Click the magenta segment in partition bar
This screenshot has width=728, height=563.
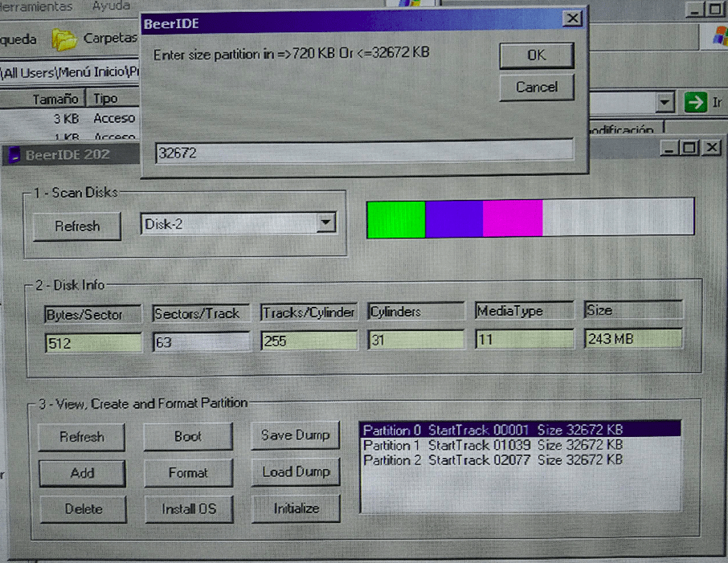[x=513, y=219]
